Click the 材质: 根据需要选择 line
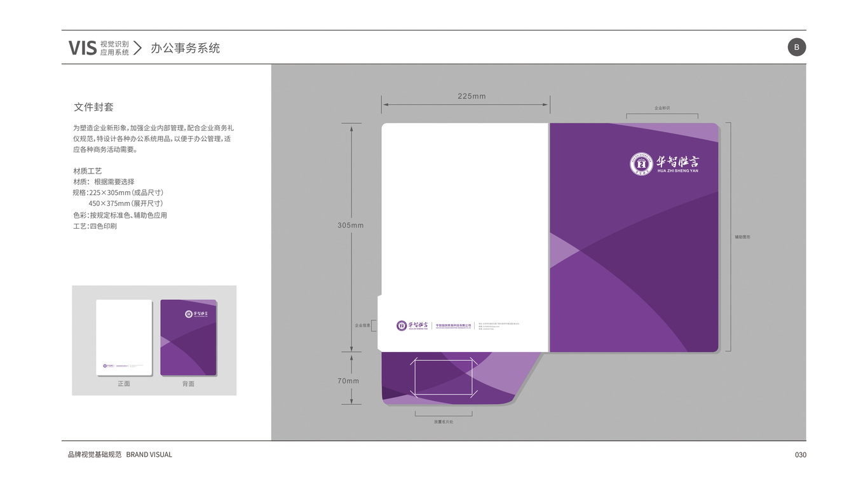Viewport: 868px width, 488px height. tap(104, 182)
